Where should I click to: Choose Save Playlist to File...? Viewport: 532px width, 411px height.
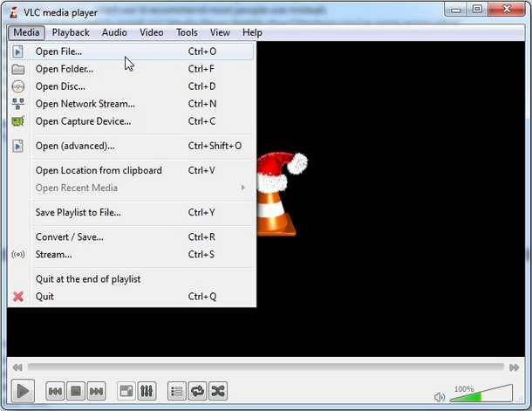pos(132,212)
